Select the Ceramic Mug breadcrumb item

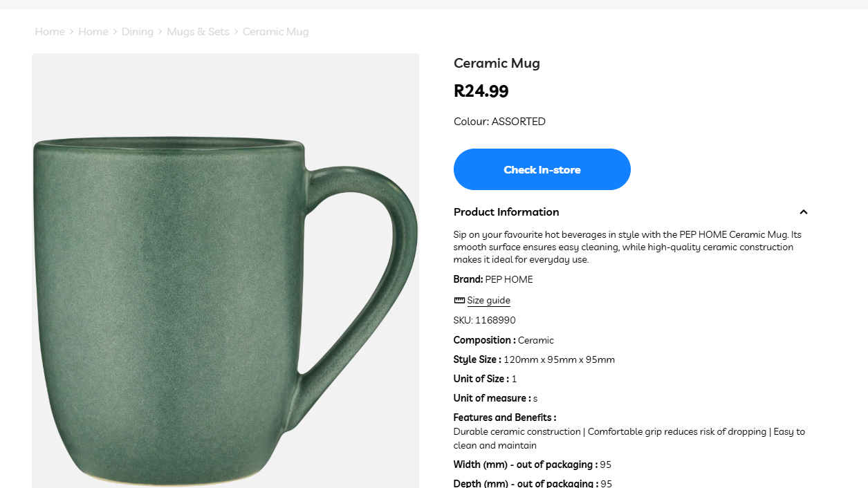[x=275, y=32]
